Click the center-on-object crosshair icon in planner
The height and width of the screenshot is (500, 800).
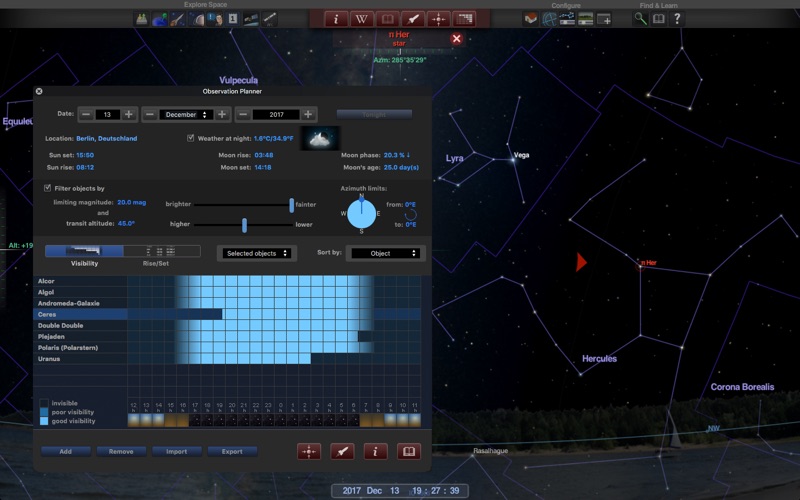(309, 451)
